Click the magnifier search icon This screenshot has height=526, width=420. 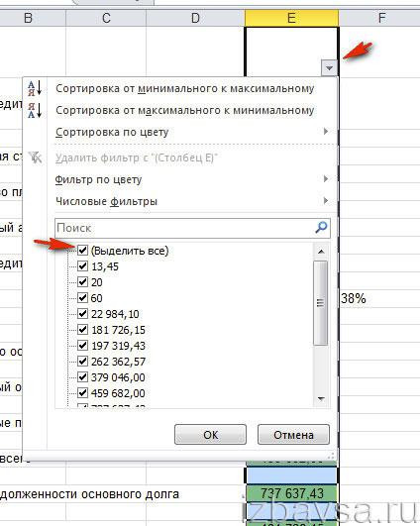[321, 228]
